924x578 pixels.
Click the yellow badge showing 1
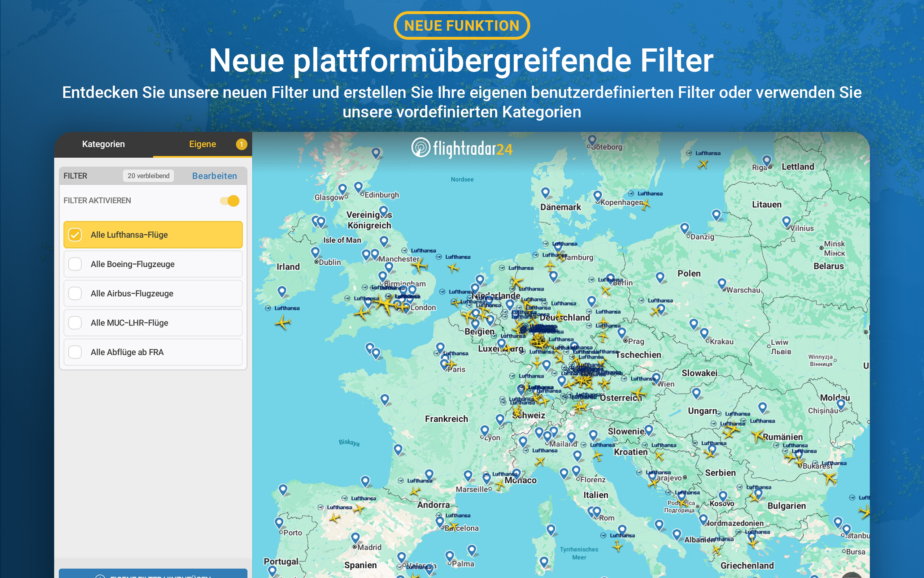coord(241,144)
